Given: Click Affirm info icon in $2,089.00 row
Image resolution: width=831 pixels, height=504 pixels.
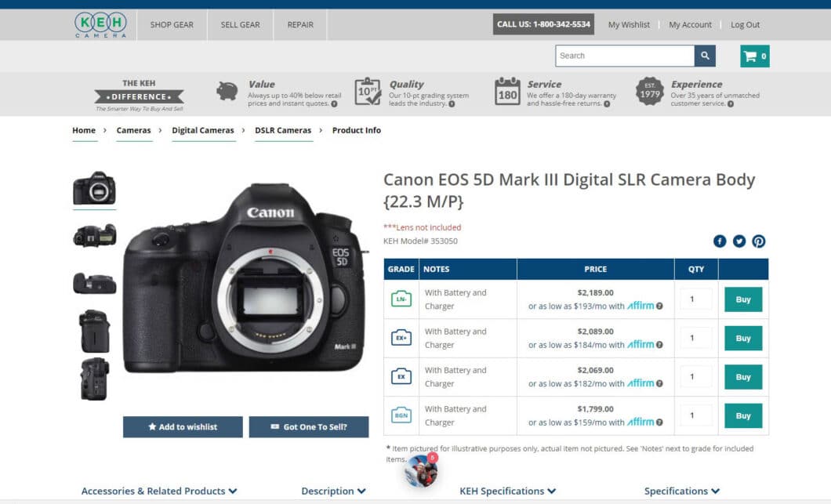Looking at the screenshot, I should 659,344.
